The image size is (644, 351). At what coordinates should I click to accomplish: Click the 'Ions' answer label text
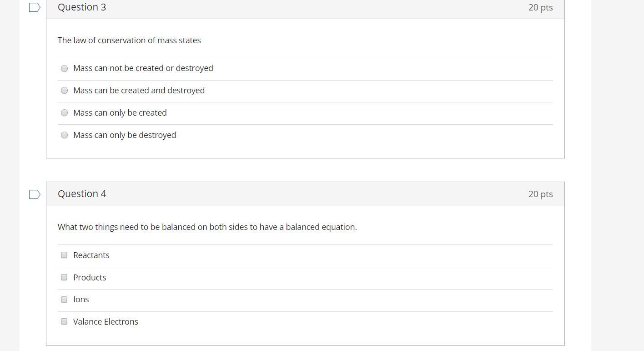81,300
